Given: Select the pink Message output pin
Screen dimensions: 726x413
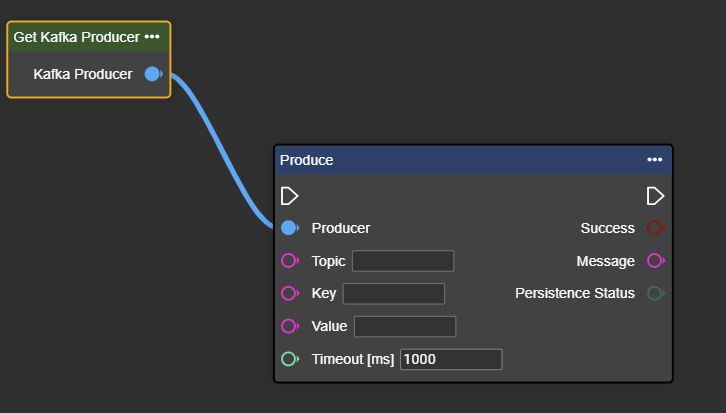Looking at the screenshot, I should click(x=655, y=261).
